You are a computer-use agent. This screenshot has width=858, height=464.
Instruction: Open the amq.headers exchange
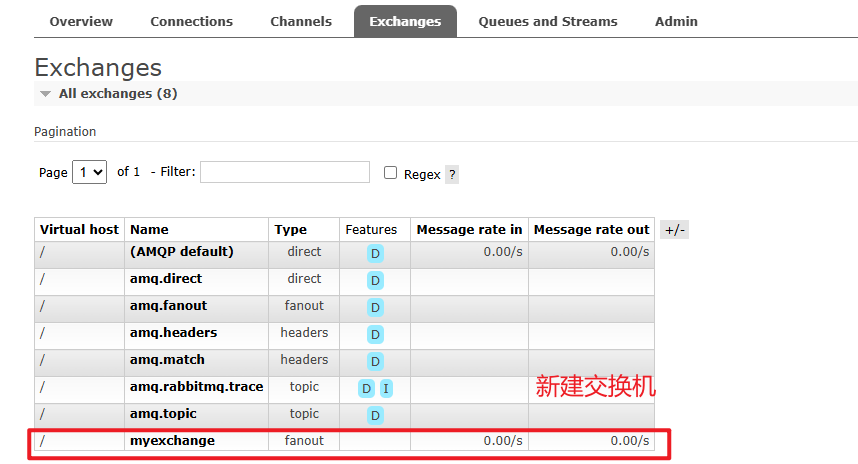pos(173,333)
